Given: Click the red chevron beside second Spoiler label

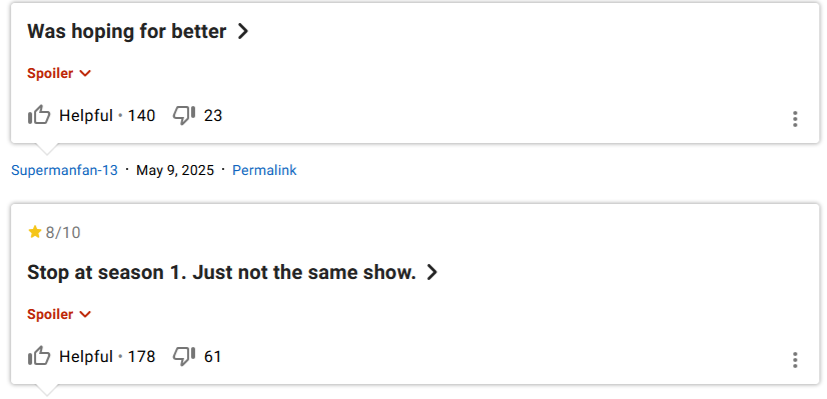Looking at the screenshot, I should click(85, 314).
